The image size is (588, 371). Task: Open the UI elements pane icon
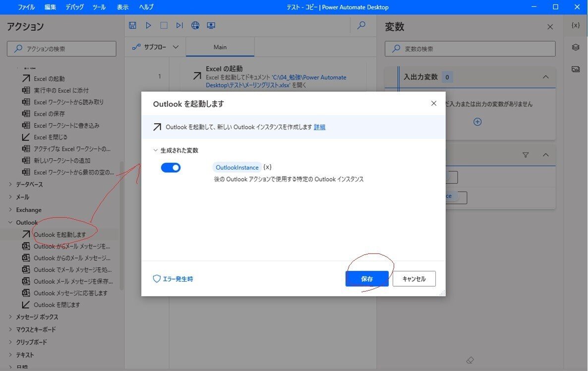(x=575, y=47)
